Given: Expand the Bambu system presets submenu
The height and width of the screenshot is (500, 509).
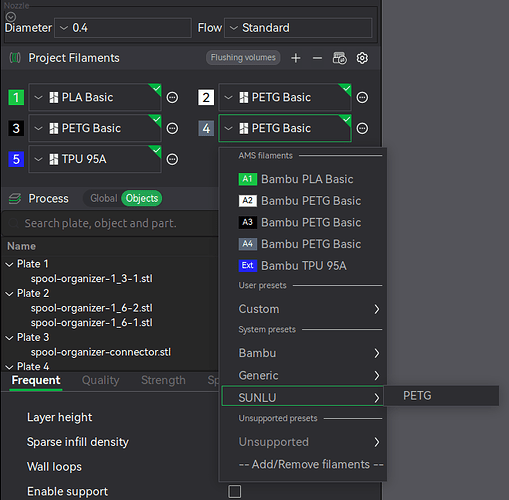Looking at the screenshot, I should pos(302,353).
